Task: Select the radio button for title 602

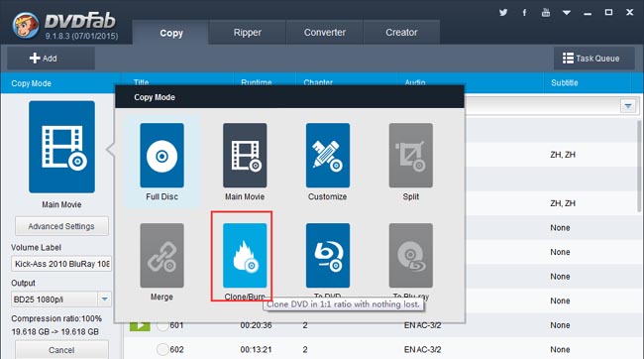Action: click(x=162, y=349)
